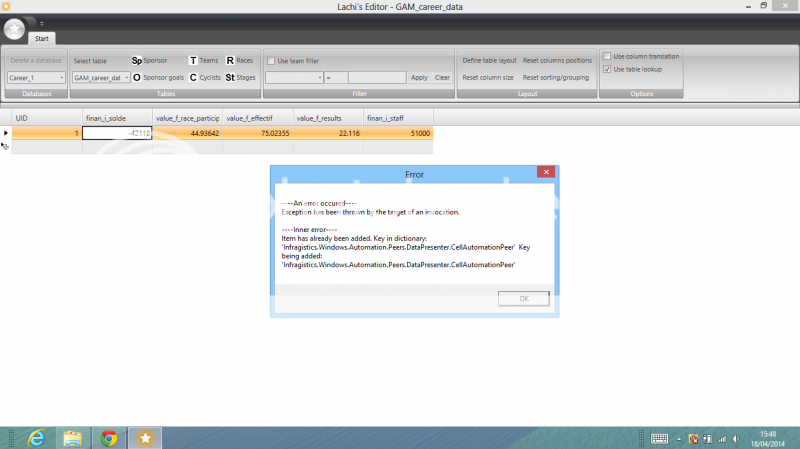
Task: Open the Sponsor goals table icon
Action: tap(137, 77)
